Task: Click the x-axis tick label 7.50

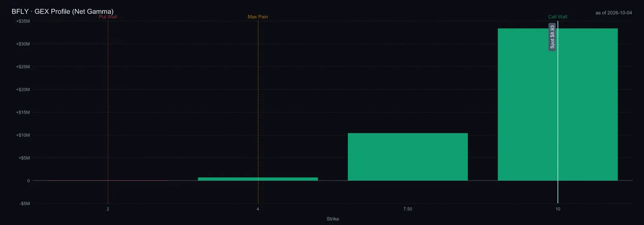Action: tap(408, 209)
